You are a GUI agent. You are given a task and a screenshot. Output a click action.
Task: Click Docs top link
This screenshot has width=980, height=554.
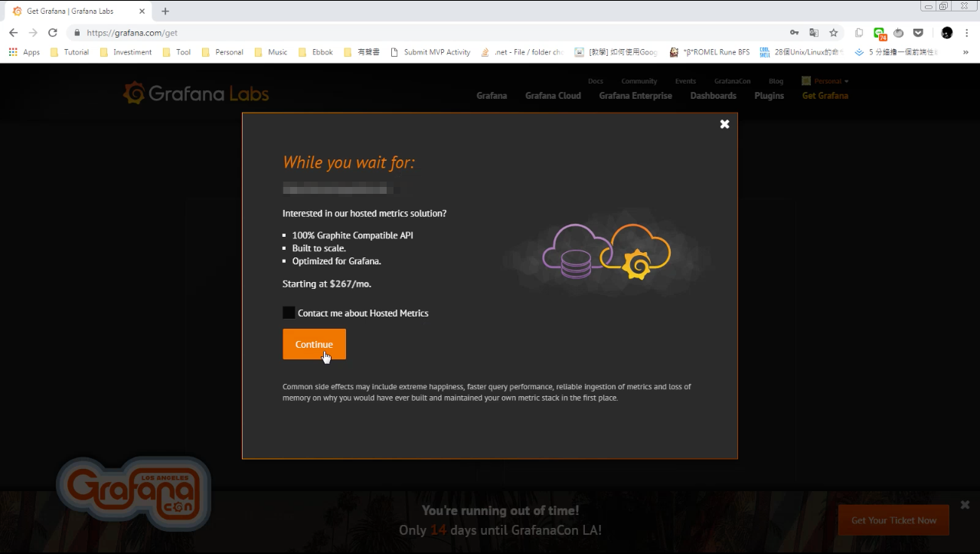click(596, 81)
